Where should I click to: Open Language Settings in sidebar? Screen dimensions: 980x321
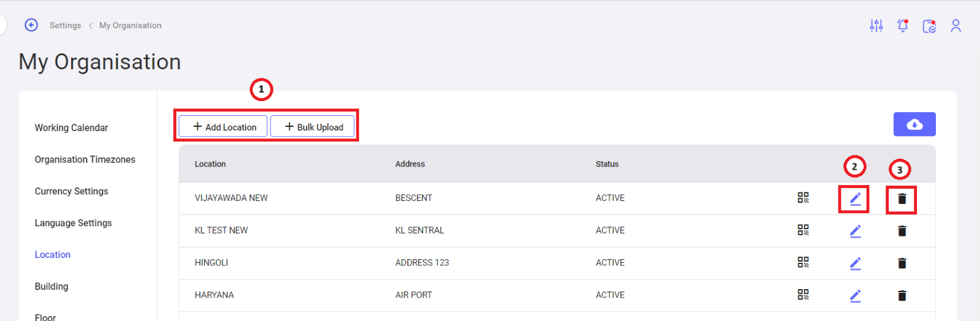click(x=73, y=223)
